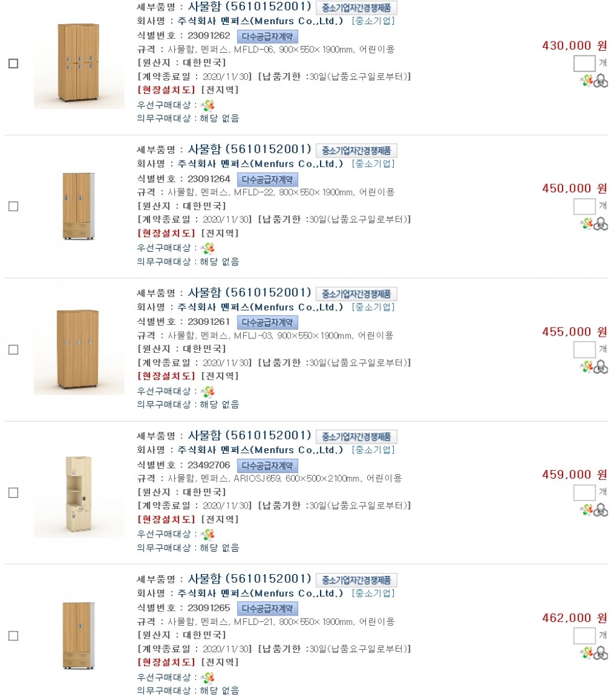Viewport: 614px width, 700px height.
Task: Click the colorful certification icon under the 459,000 원 price
Action: point(587,510)
